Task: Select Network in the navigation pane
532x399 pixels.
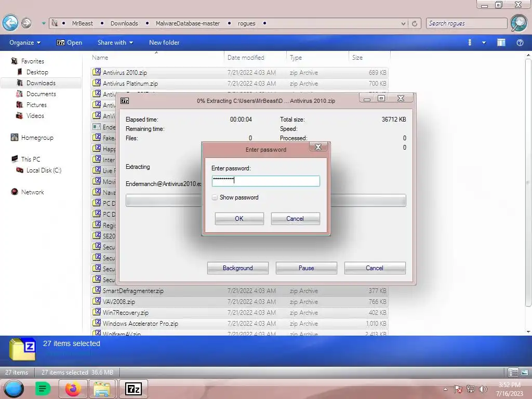Action: click(32, 192)
